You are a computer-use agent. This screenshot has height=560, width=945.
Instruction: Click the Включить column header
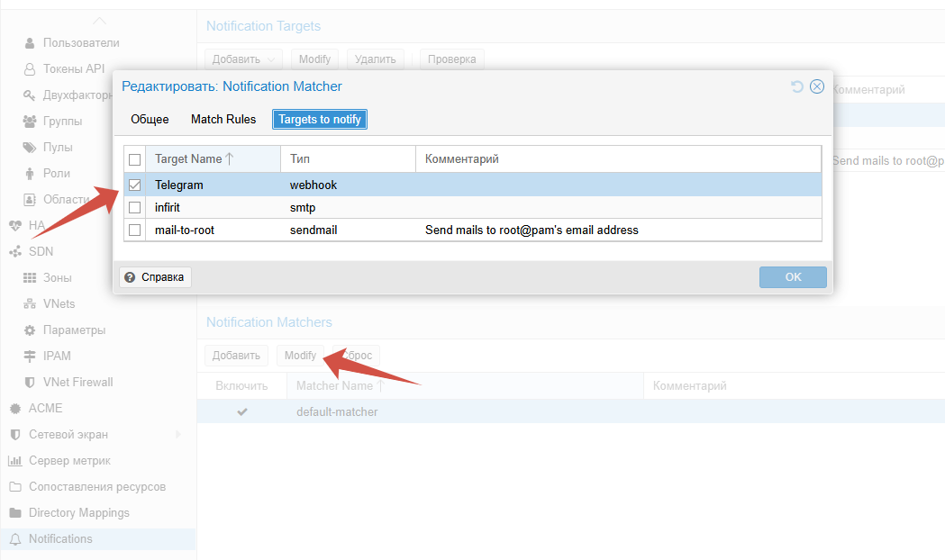point(241,386)
